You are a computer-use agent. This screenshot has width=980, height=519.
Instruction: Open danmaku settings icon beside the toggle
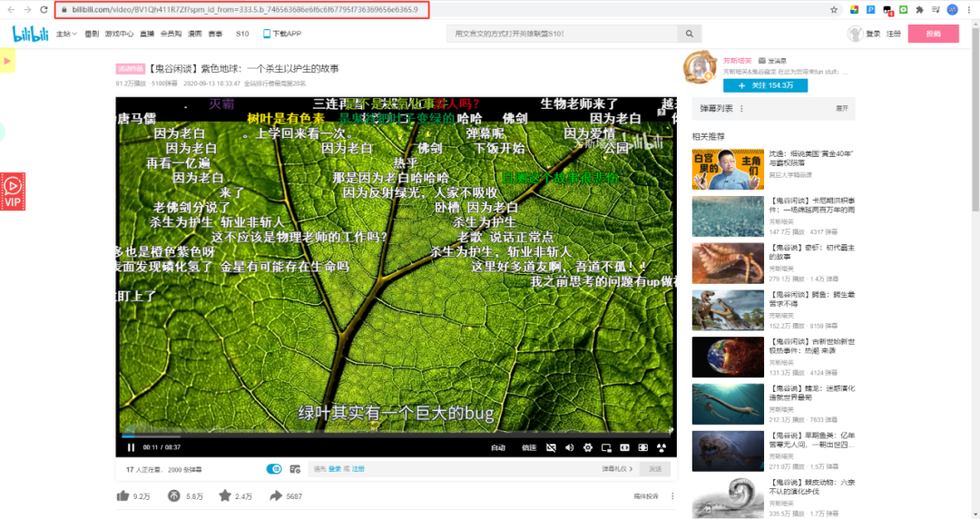click(295, 469)
